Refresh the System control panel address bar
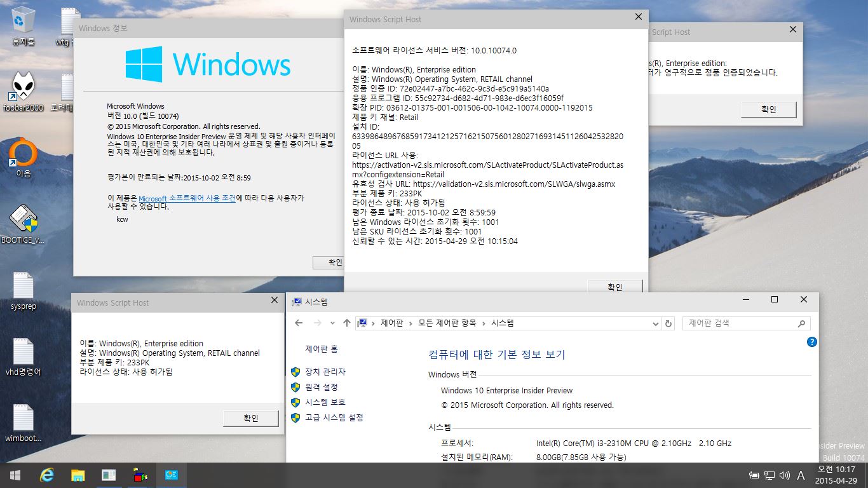The height and width of the screenshot is (488, 868). (x=668, y=323)
